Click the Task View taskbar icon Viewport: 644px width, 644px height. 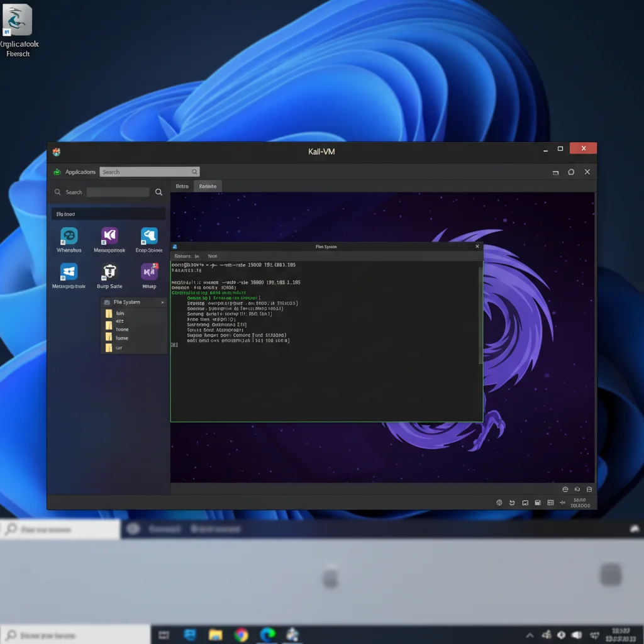tap(164, 635)
